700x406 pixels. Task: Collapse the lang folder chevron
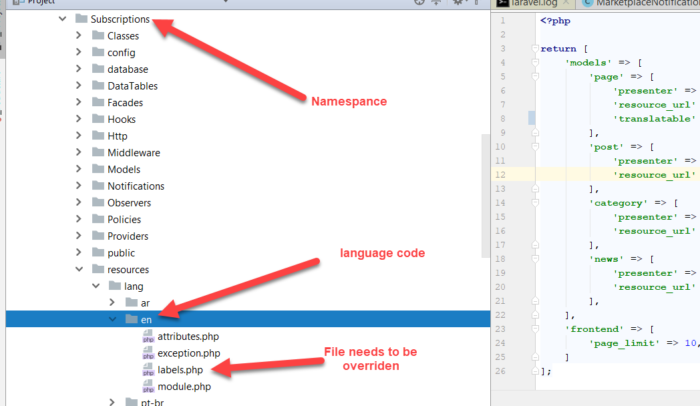(x=96, y=285)
